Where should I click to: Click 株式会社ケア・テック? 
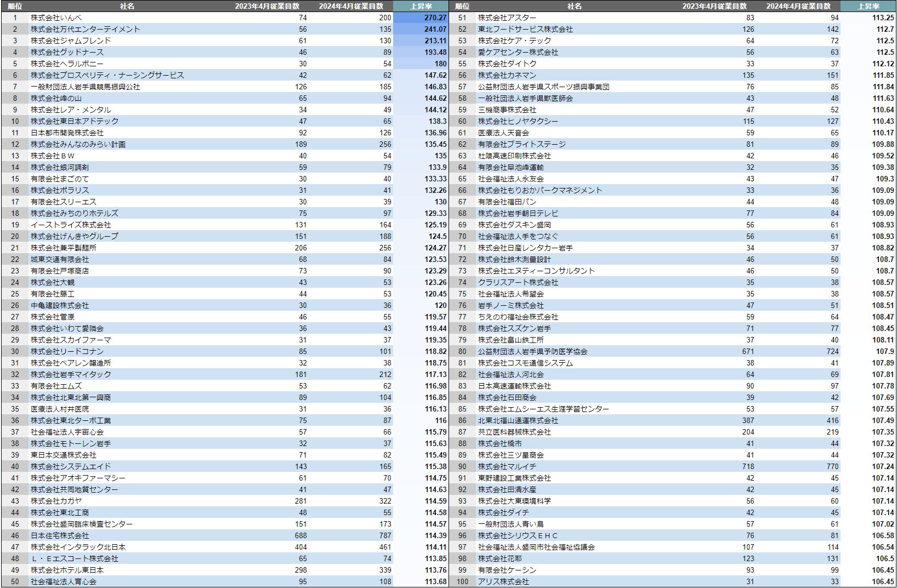tap(514, 41)
